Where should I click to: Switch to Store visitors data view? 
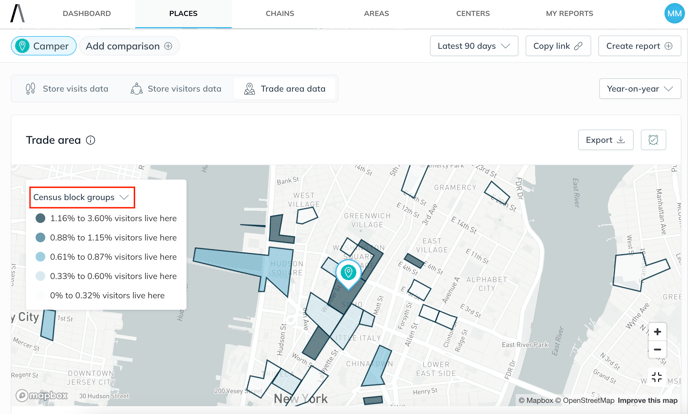pos(176,89)
